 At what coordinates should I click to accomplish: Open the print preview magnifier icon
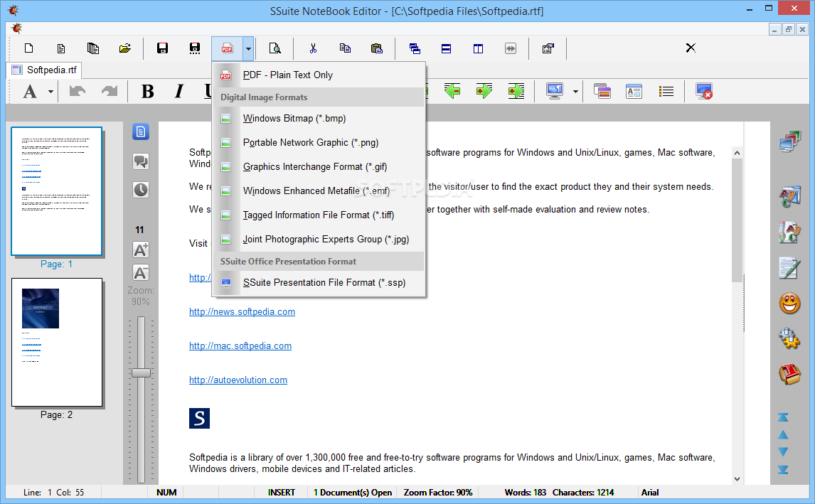point(275,48)
